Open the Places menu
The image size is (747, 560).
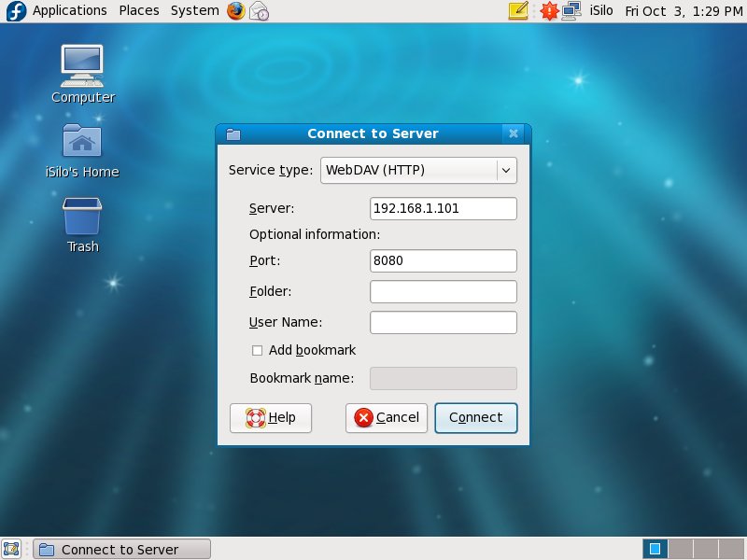[139, 11]
